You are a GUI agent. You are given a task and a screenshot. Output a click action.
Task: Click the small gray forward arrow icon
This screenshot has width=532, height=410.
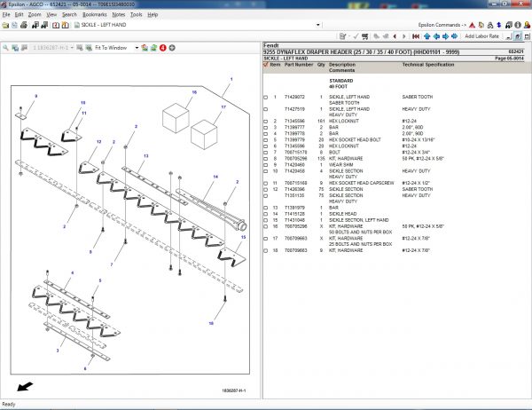403,36
